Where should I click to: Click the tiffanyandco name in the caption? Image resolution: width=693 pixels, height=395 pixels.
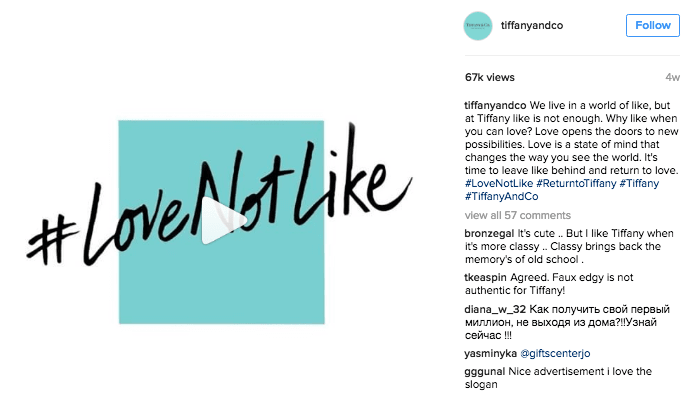[x=495, y=105]
